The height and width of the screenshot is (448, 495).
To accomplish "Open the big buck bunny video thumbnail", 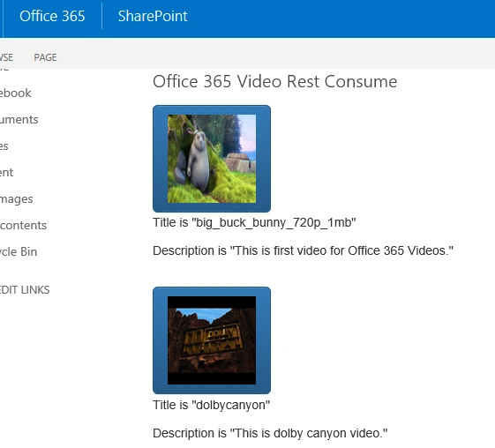I will click(x=212, y=159).
